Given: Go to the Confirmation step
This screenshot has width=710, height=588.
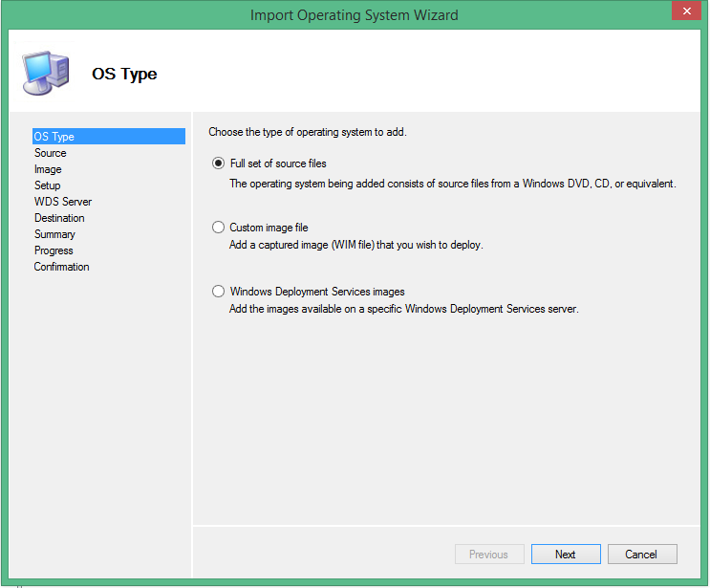Looking at the screenshot, I should pyautogui.click(x=62, y=267).
